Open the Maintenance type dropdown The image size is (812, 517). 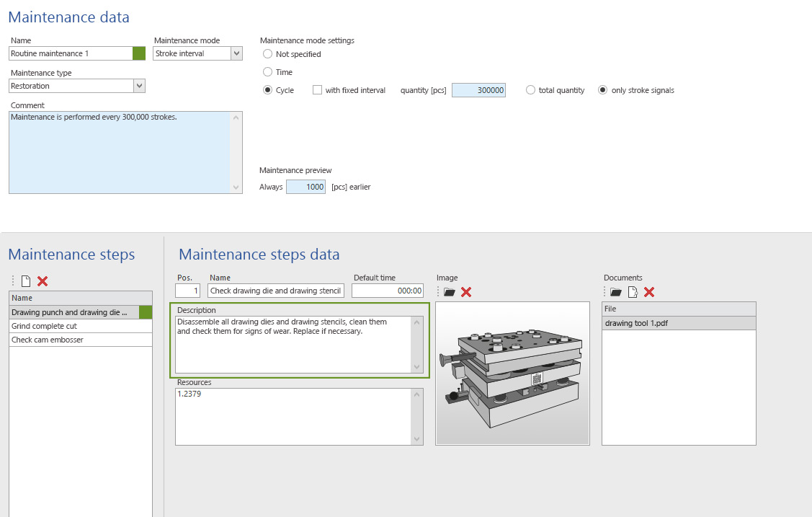point(139,86)
